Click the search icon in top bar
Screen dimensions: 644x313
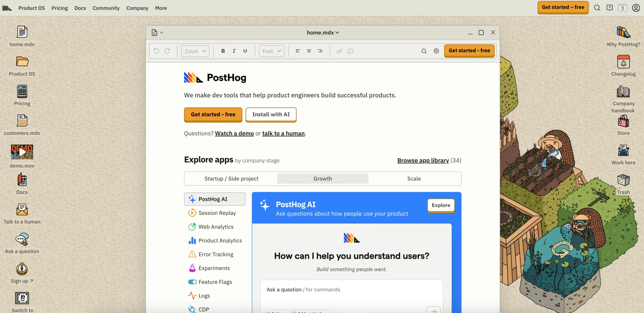tap(597, 8)
